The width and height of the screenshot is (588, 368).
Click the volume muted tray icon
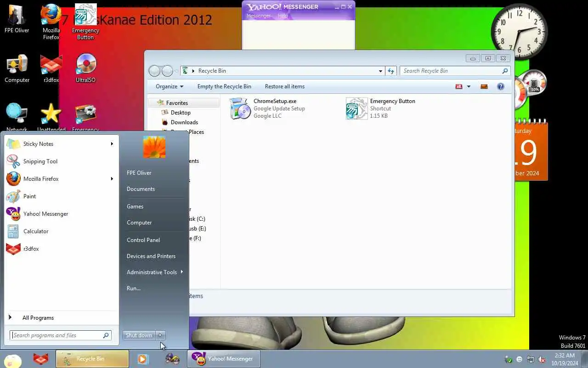pos(542,359)
